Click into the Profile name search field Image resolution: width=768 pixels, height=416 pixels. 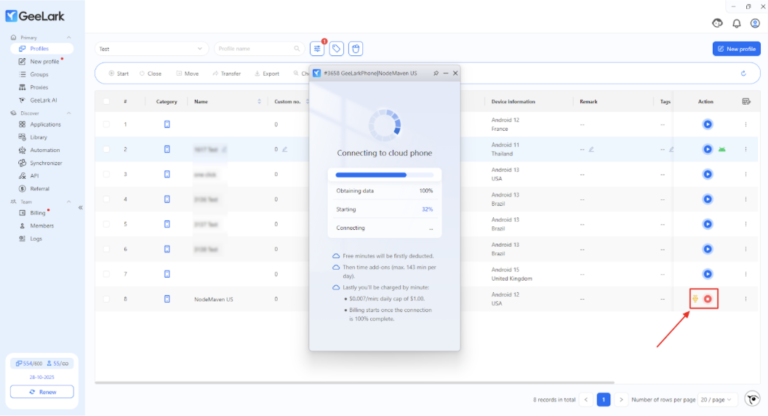pos(254,48)
